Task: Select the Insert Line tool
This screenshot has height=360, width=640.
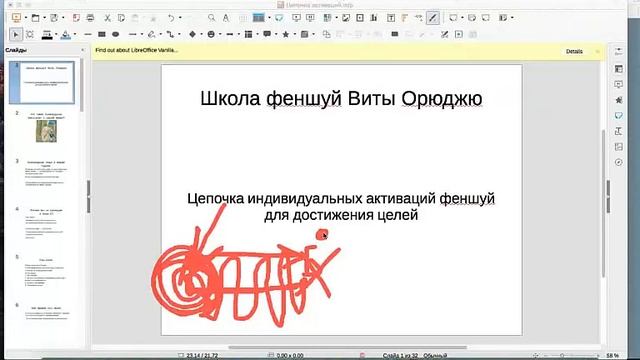Action: [88, 35]
